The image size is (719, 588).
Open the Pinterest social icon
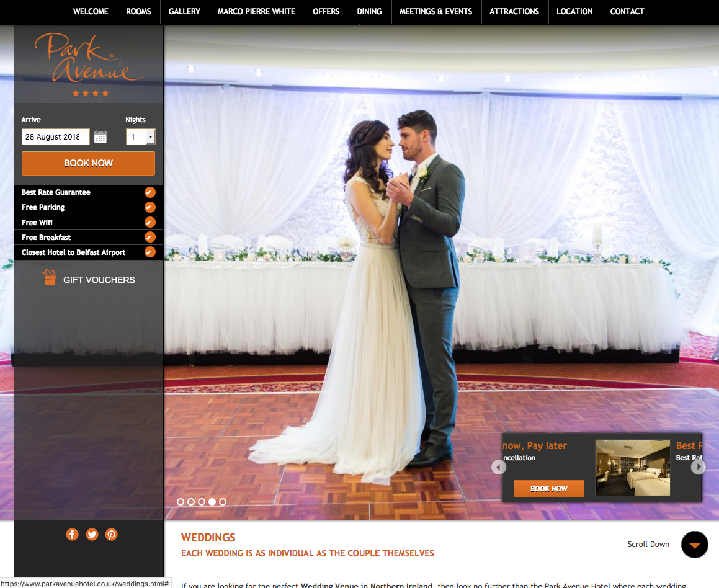[x=111, y=534]
